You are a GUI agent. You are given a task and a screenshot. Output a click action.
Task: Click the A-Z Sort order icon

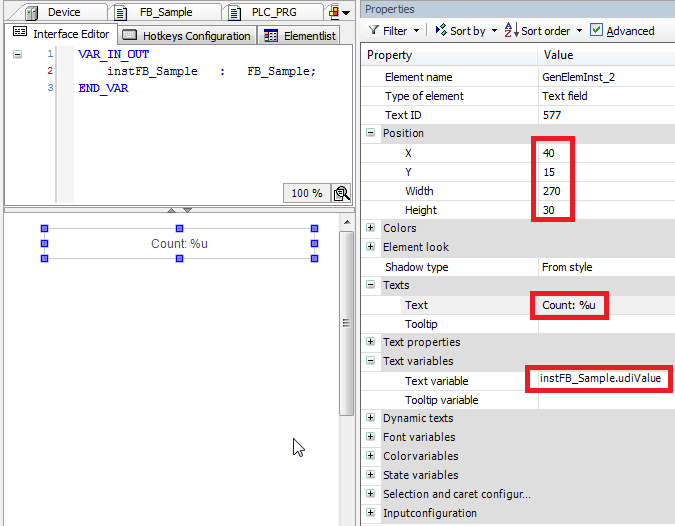(510, 31)
